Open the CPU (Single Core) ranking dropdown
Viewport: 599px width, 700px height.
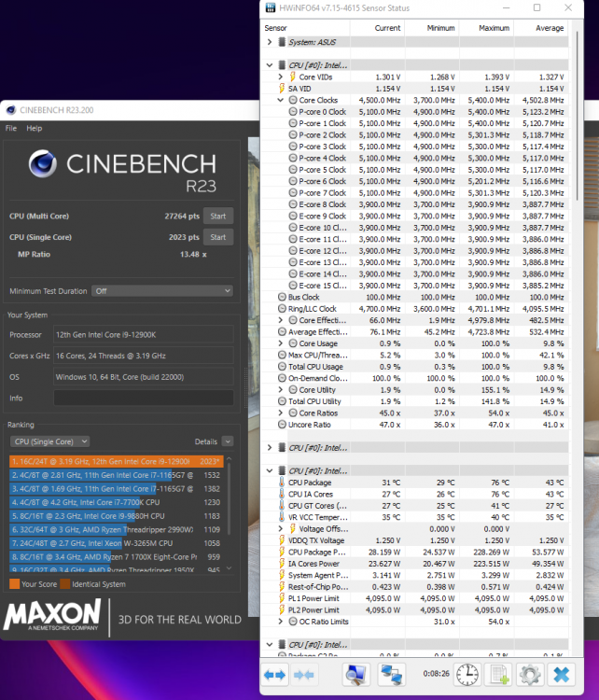point(49,441)
